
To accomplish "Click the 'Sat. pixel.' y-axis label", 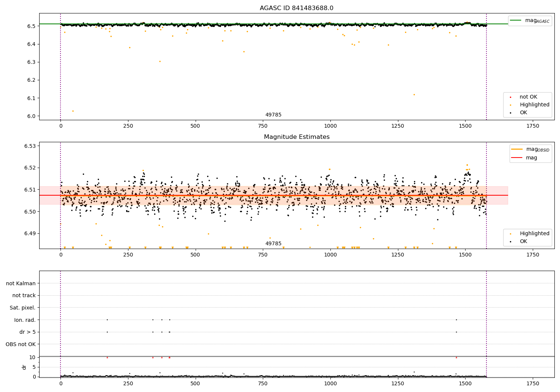I will click(x=23, y=308).
